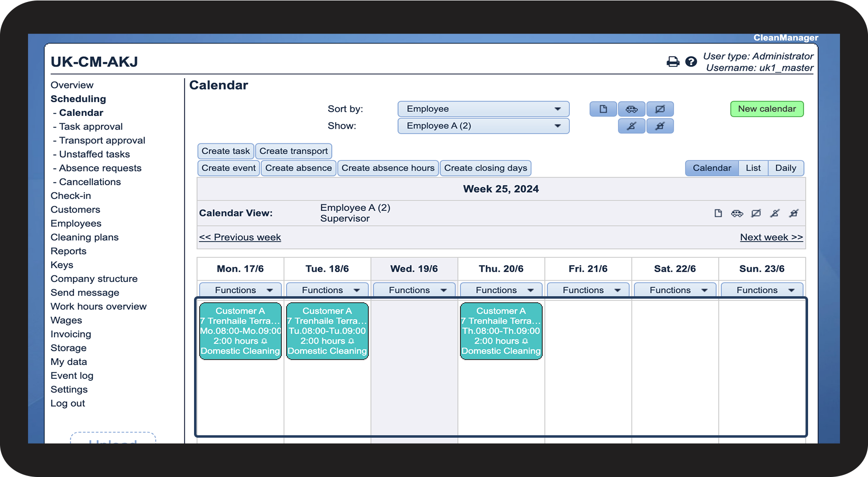Open Thursday's Customer A cleaning task card
Image resolution: width=868 pixels, height=477 pixels.
(501, 331)
